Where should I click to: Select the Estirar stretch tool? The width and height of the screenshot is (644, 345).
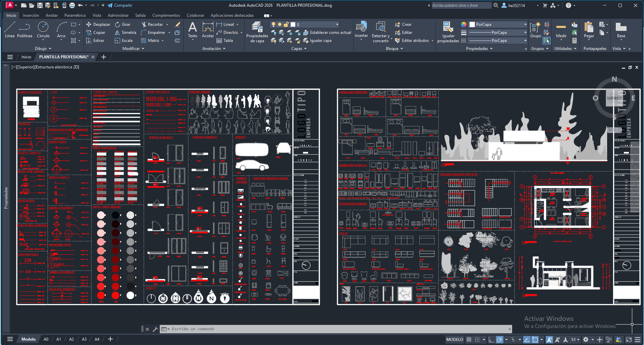pyautogui.click(x=95, y=41)
